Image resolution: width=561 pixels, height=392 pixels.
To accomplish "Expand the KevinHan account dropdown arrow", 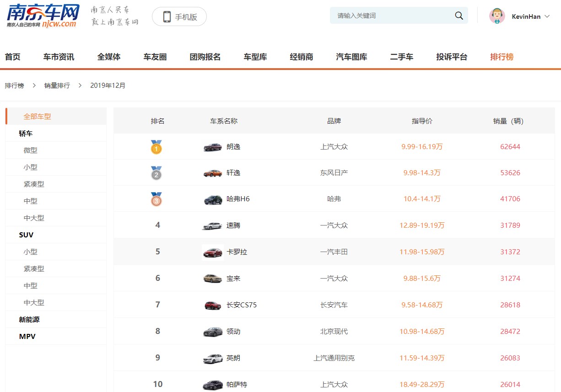I will click(547, 16).
